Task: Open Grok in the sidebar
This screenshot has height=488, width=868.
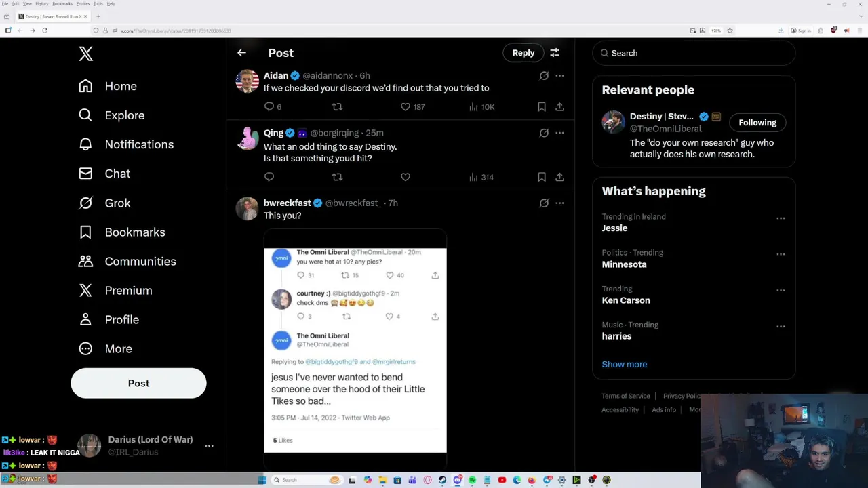Action: [104, 203]
